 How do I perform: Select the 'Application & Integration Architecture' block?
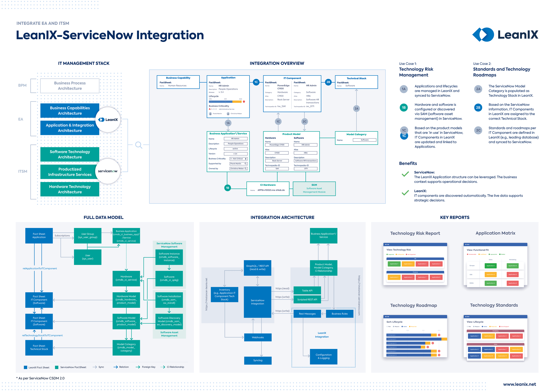coord(70,128)
